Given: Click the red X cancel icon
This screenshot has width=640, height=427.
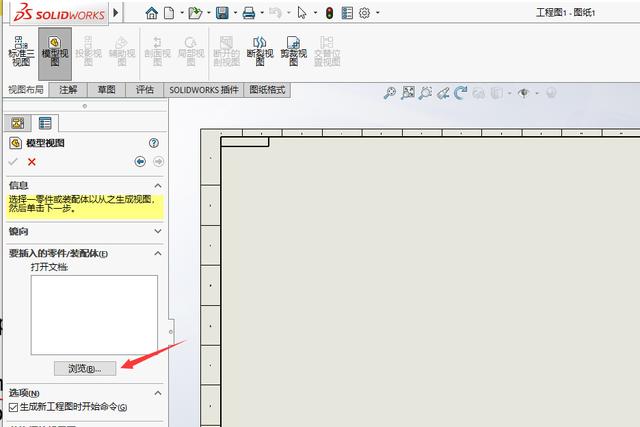Looking at the screenshot, I should pos(31,162).
